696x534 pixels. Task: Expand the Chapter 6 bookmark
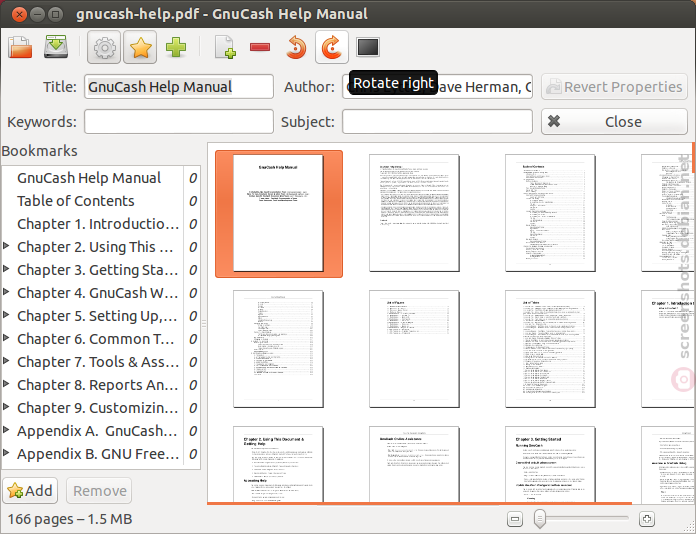point(6,338)
